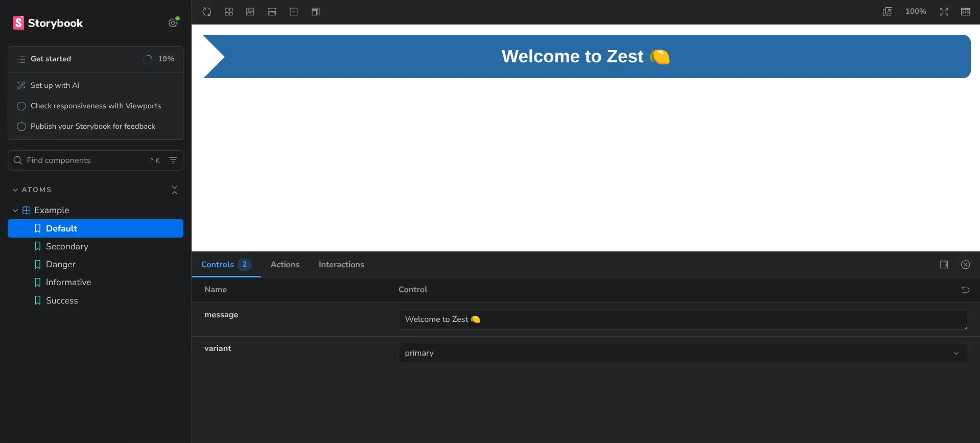Click the variant dropdown chevron arrow
980x443 pixels.
pyautogui.click(x=956, y=354)
